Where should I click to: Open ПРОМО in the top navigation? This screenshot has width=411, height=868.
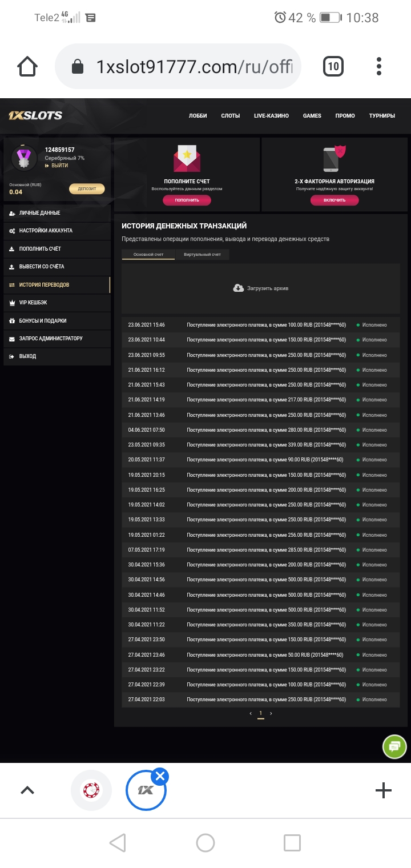[x=345, y=115]
